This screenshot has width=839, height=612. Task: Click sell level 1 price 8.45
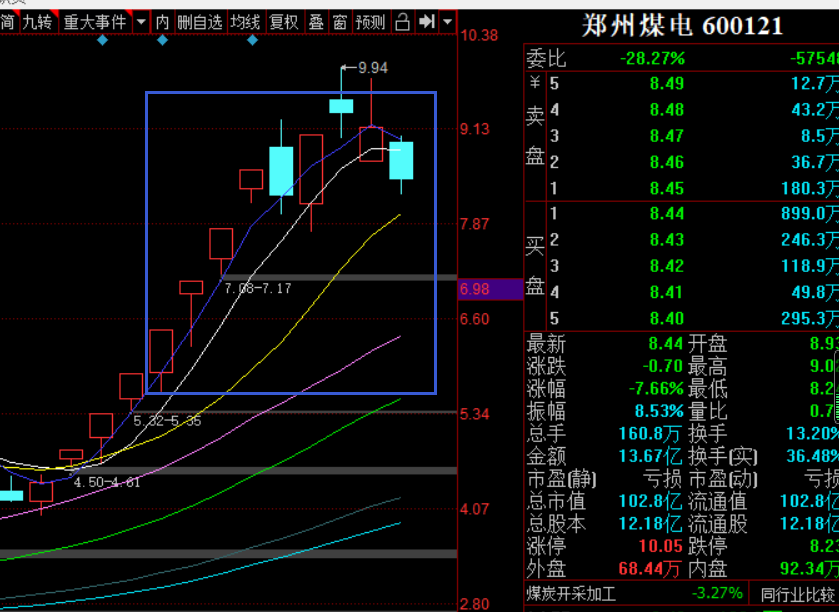click(667, 188)
